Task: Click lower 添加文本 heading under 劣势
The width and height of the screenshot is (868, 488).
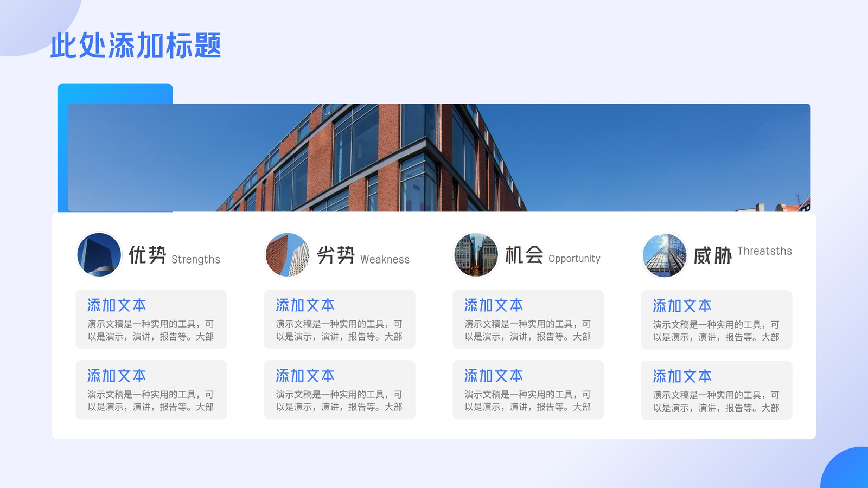Action: 305,376
